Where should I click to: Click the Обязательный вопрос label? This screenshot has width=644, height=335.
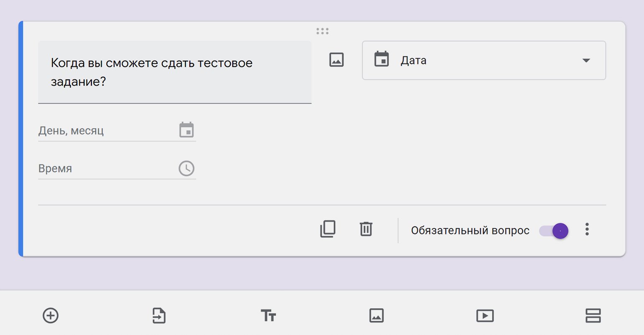coord(470,231)
